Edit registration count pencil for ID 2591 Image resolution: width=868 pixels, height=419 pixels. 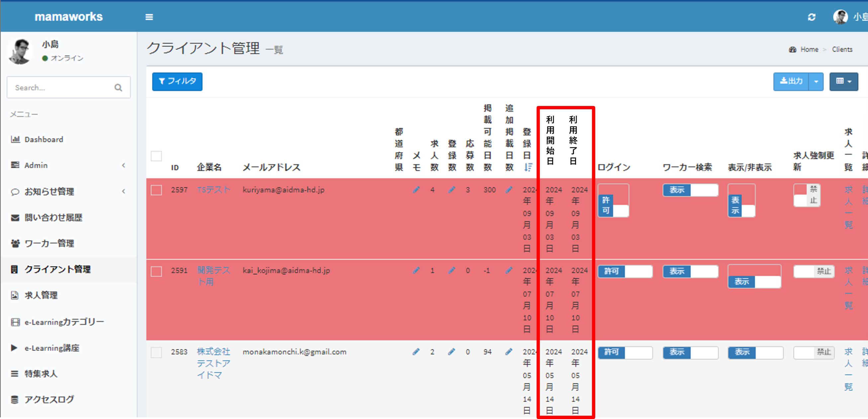[x=452, y=270]
